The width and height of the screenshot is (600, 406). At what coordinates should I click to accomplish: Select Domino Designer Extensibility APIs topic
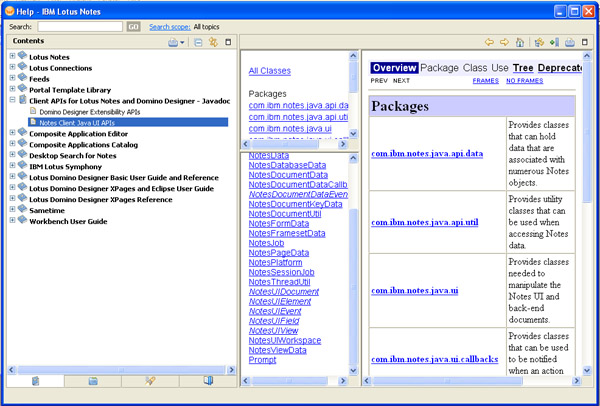click(x=92, y=111)
